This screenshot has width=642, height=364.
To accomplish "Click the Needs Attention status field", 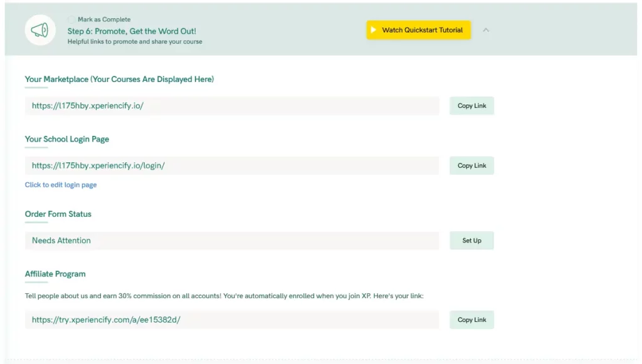I will point(232,240).
